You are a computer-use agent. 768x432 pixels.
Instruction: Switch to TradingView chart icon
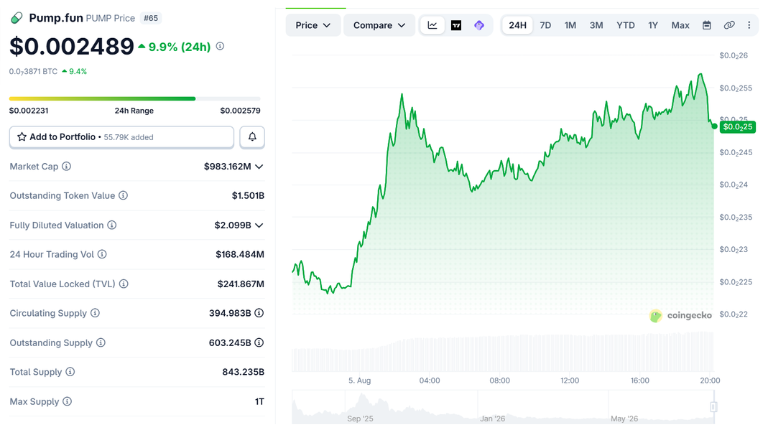(456, 25)
